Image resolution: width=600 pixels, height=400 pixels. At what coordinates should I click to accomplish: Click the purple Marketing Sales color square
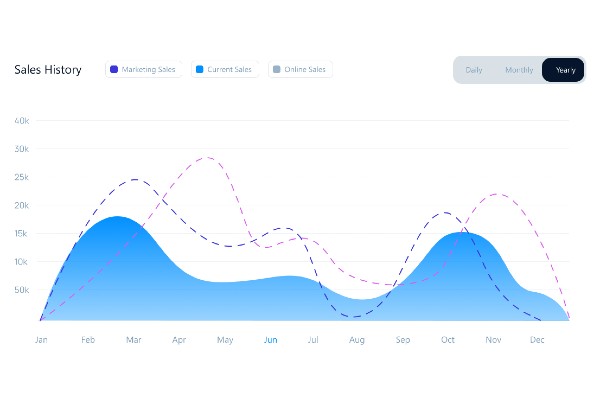point(114,70)
